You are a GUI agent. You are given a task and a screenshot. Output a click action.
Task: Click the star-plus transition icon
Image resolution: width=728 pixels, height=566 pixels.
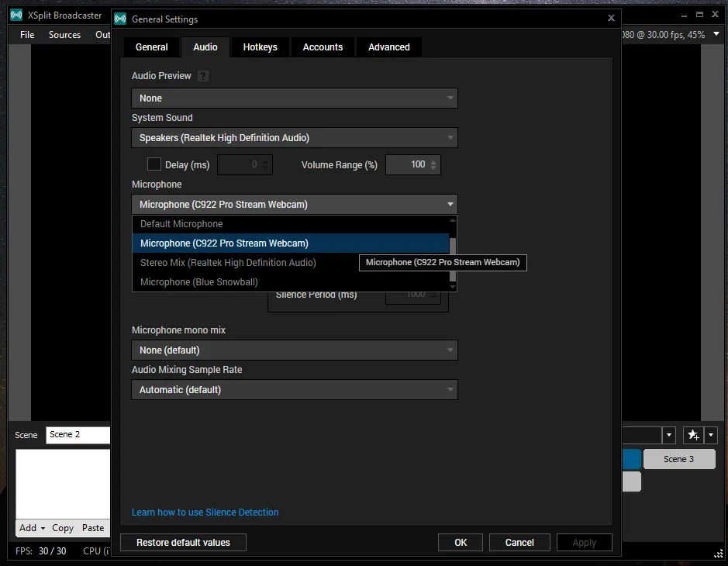[693, 435]
